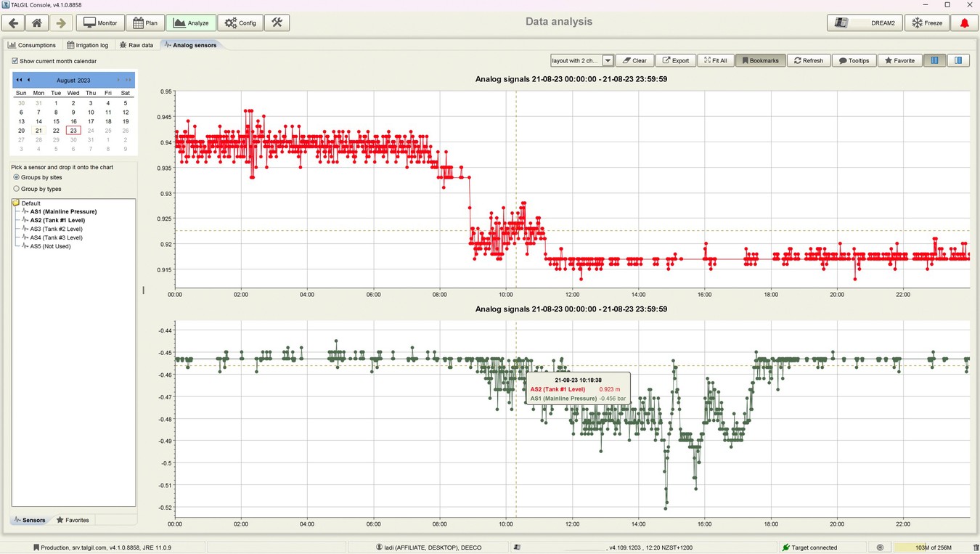Select August 21 in the calendar

coord(38,131)
